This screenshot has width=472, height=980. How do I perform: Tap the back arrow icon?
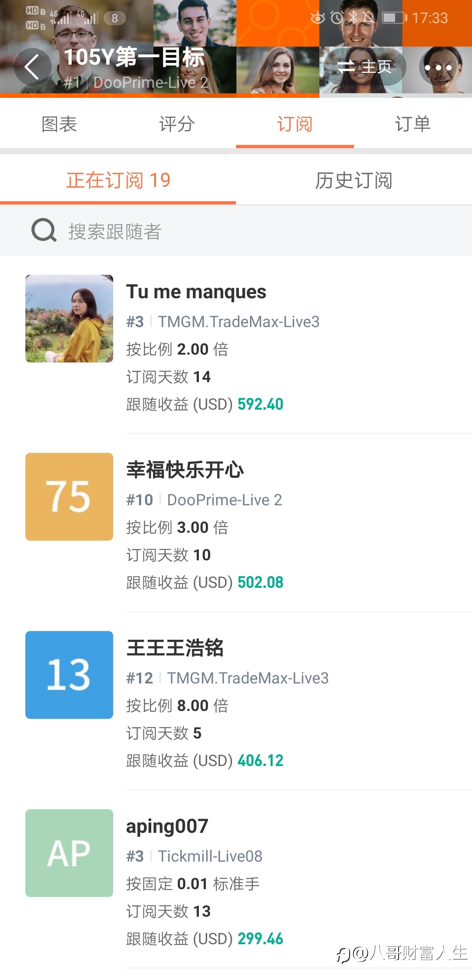point(32,67)
